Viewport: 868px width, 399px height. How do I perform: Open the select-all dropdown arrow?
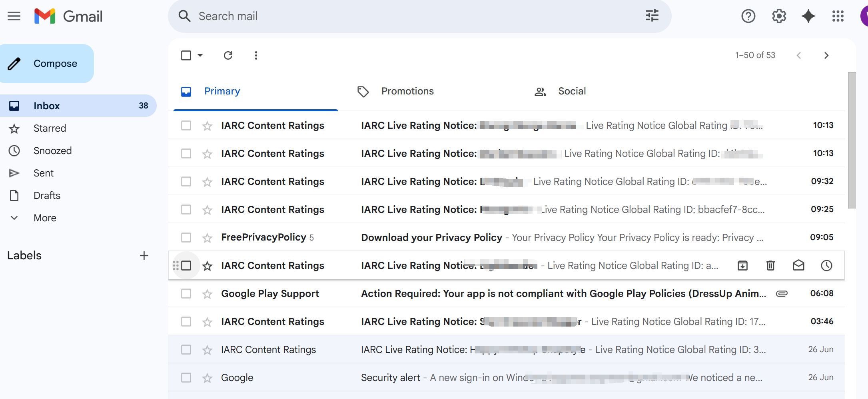tap(200, 55)
